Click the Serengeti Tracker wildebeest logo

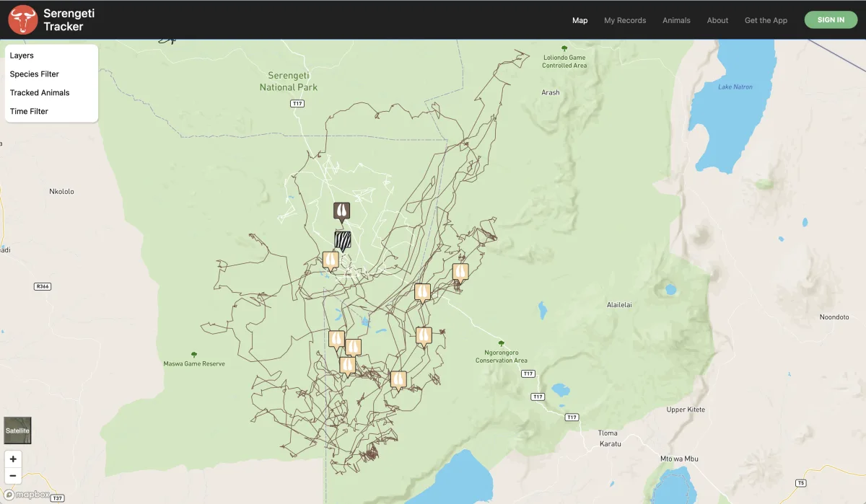click(23, 20)
